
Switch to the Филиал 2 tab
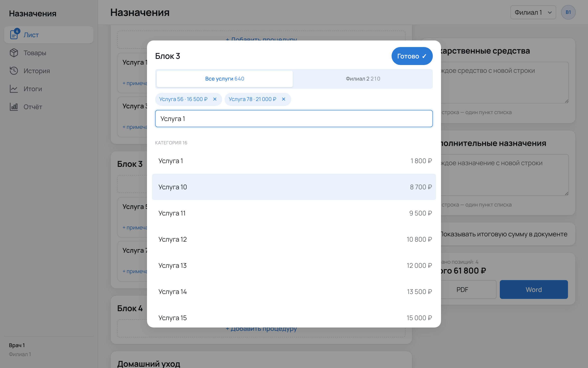363,79
